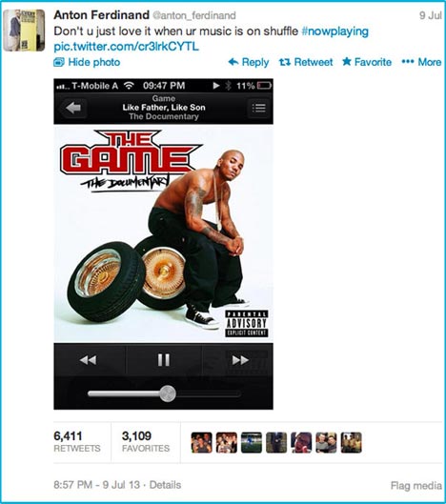Open the pic.twitter.com/cr3lrkCYTL link

(x=126, y=47)
